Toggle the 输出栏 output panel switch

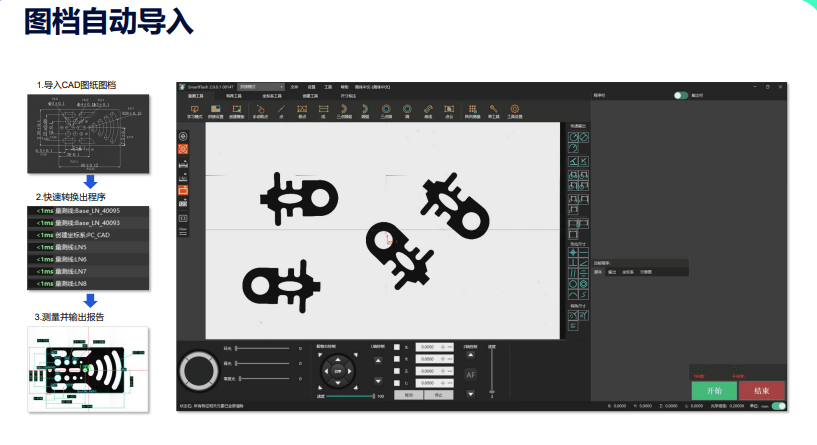click(681, 95)
